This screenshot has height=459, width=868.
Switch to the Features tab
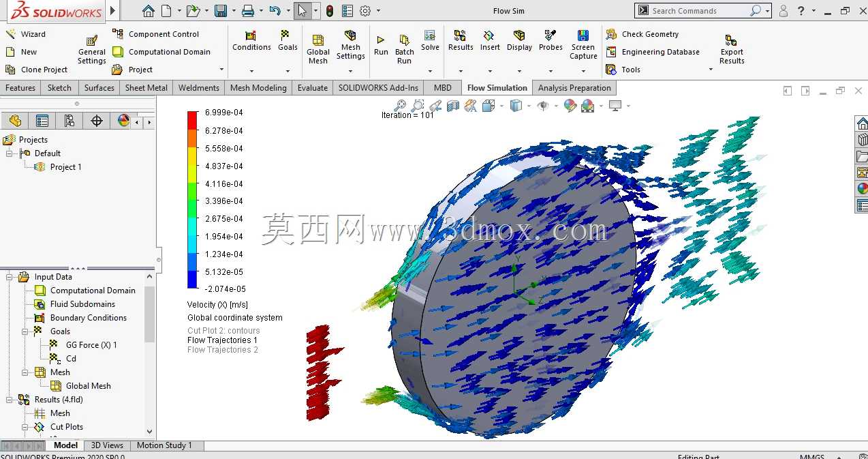(x=20, y=88)
